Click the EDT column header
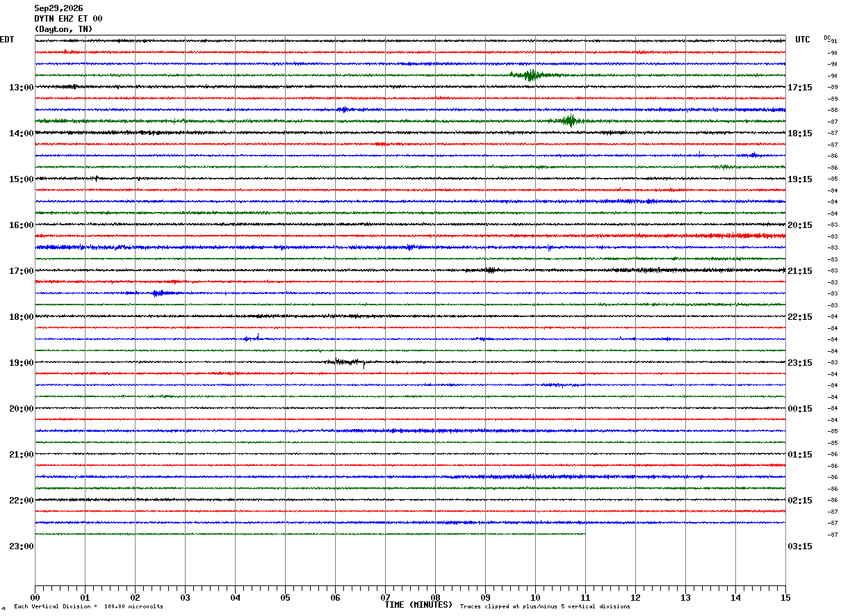 7,40
